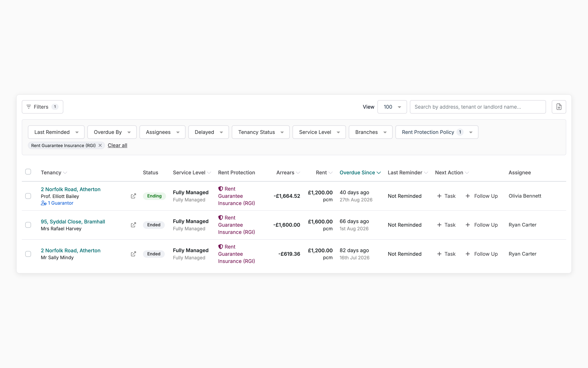This screenshot has height=368, width=588.
Task: Tick the select-all header checkbox
Action: click(28, 172)
